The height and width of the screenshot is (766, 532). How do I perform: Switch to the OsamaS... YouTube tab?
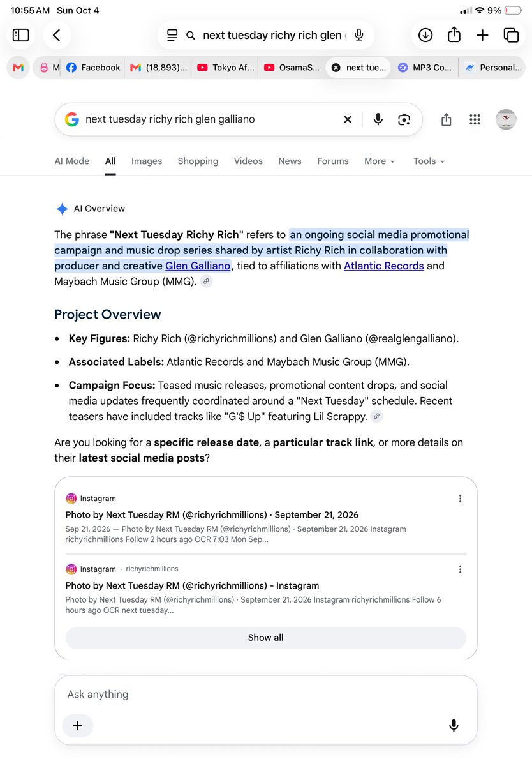pyautogui.click(x=292, y=68)
